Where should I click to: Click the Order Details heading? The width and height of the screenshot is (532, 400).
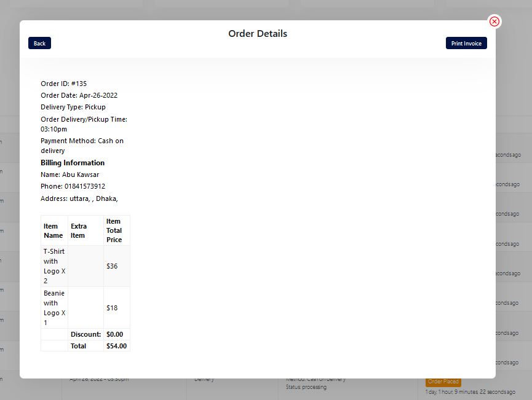point(258,34)
